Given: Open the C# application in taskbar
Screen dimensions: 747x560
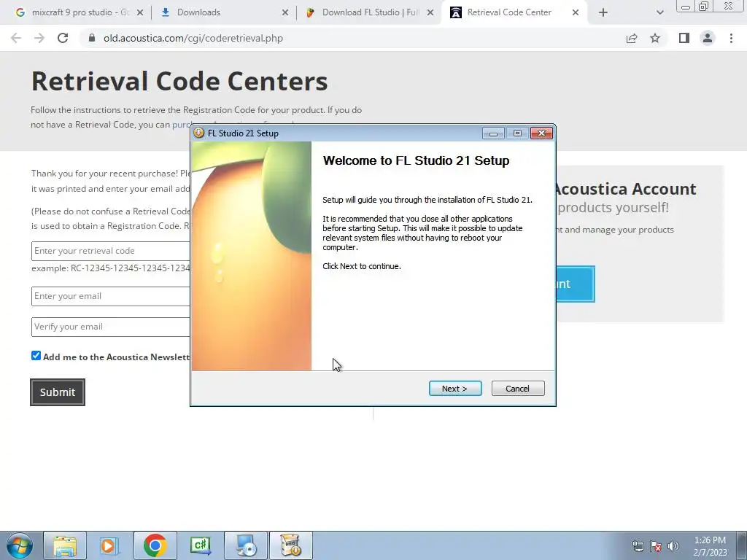Looking at the screenshot, I should [200, 545].
